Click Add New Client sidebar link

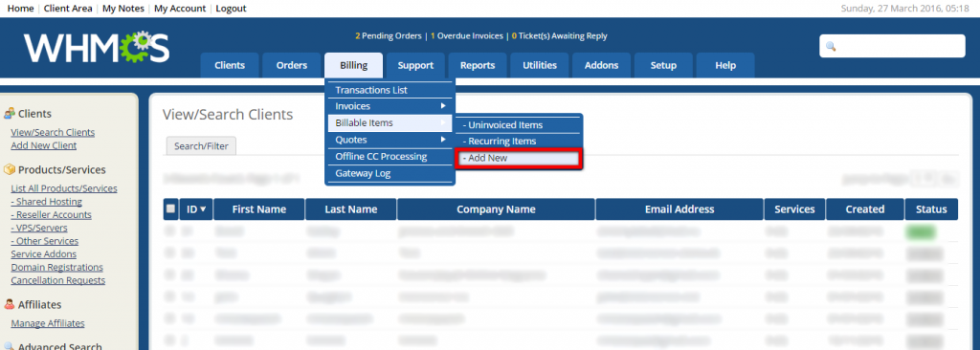coord(44,145)
